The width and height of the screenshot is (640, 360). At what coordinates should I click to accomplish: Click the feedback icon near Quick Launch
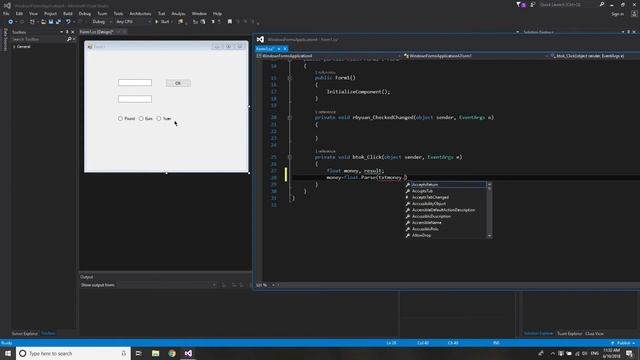click(533, 4)
